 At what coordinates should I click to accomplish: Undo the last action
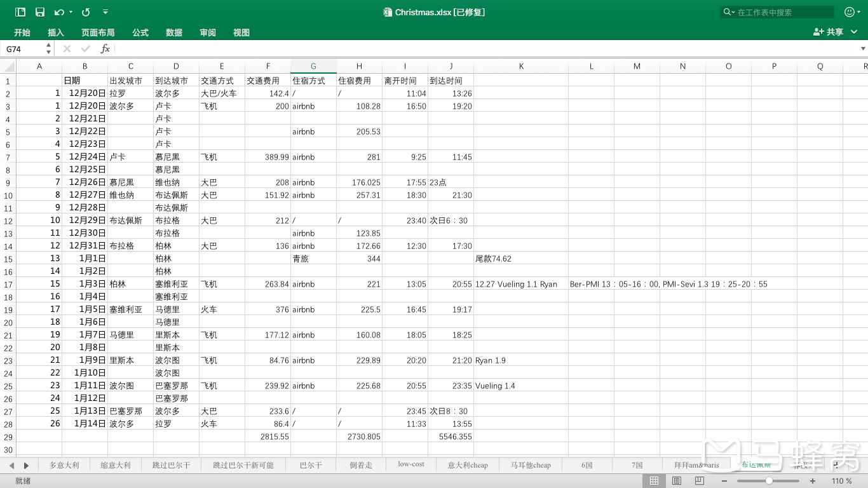coord(58,11)
